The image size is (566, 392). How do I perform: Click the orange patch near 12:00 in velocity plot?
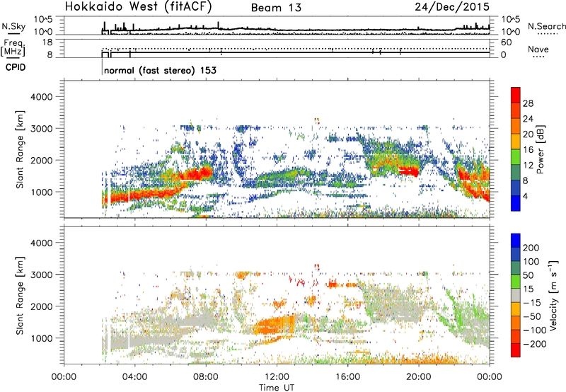tap(275, 325)
